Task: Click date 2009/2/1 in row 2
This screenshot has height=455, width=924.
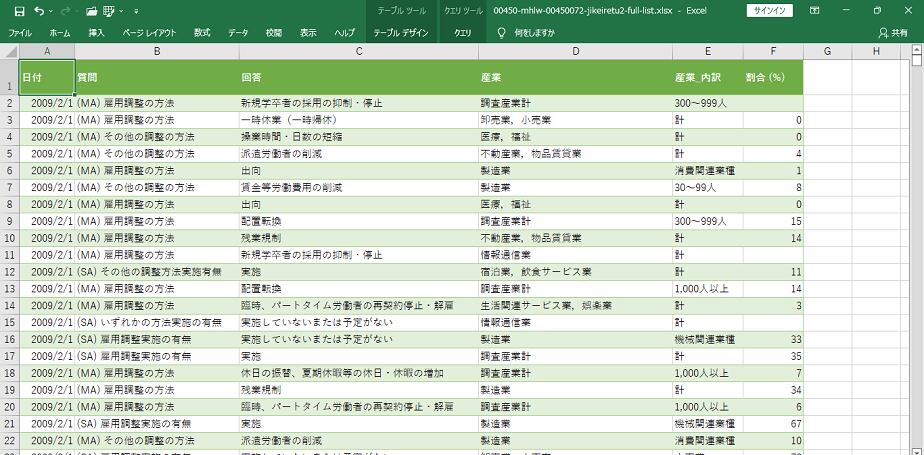Action: pyautogui.click(x=47, y=103)
